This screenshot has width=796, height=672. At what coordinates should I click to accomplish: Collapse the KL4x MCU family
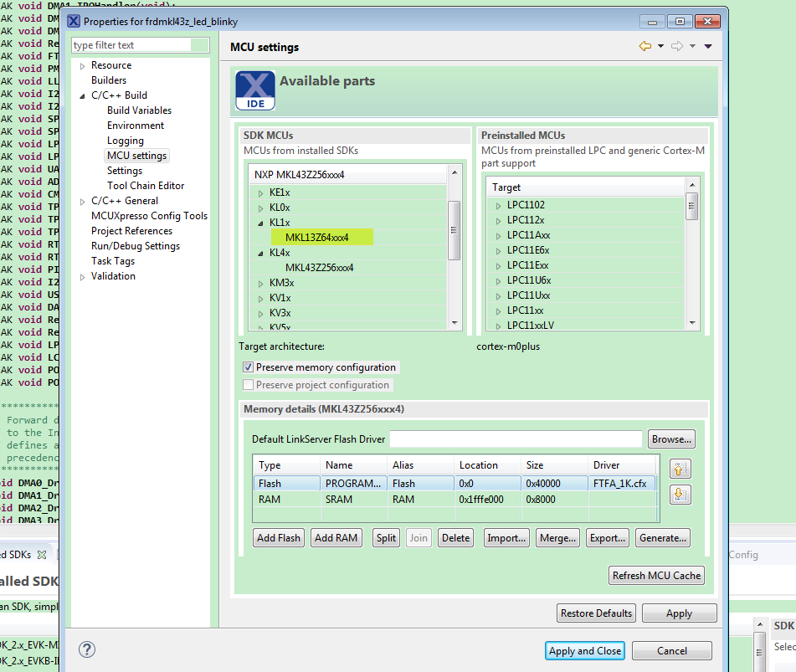pyautogui.click(x=261, y=254)
